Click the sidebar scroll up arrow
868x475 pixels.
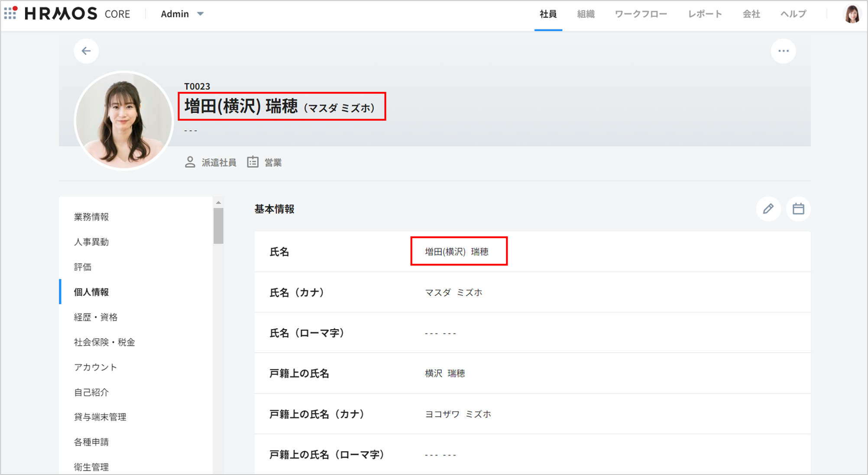pyautogui.click(x=219, y=203)
